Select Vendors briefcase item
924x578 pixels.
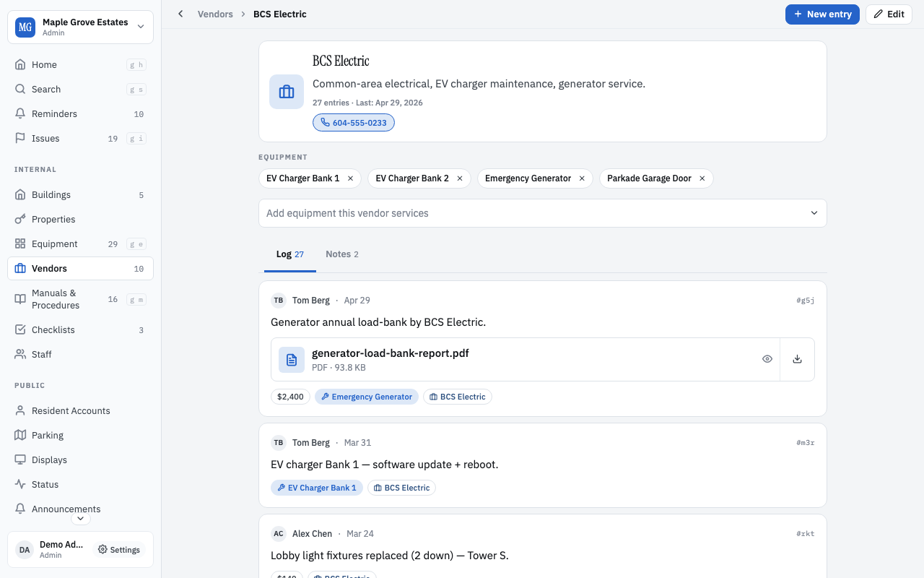[x=80, y=268]
